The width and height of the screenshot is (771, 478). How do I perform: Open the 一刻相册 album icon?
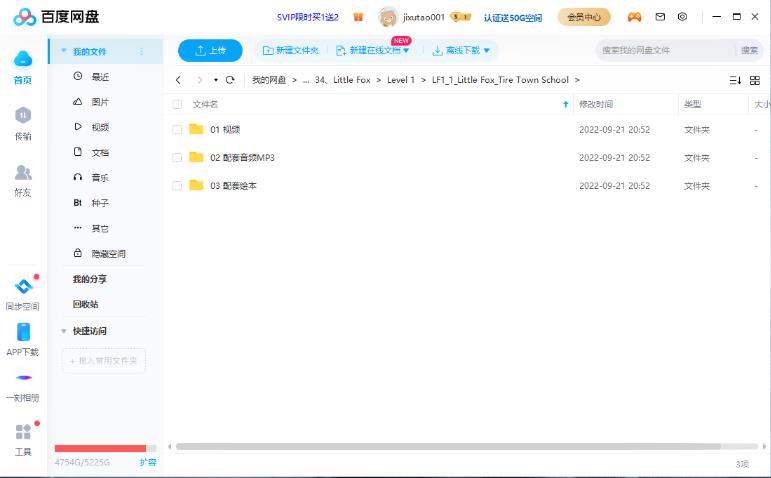[x=24, y=378]
